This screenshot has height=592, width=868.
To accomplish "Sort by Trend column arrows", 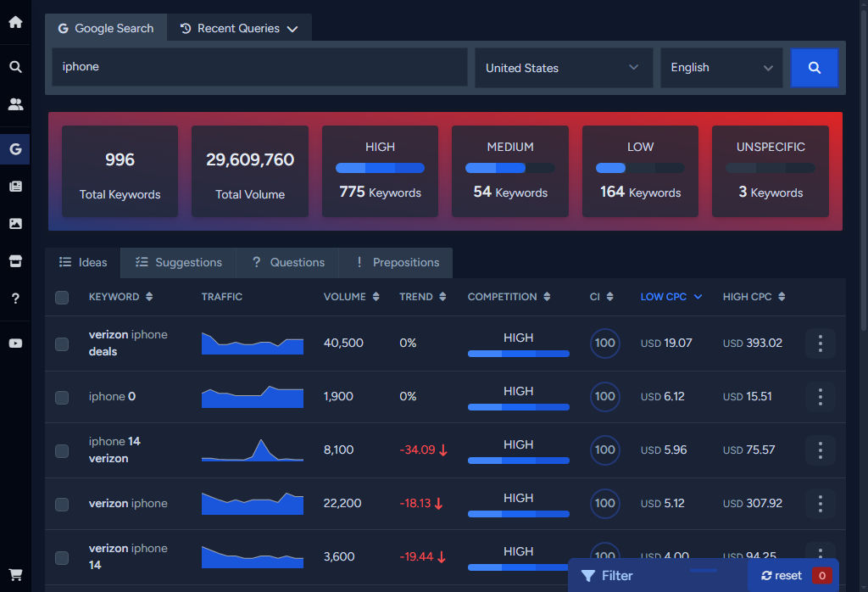I will click(x=442, y=297).
